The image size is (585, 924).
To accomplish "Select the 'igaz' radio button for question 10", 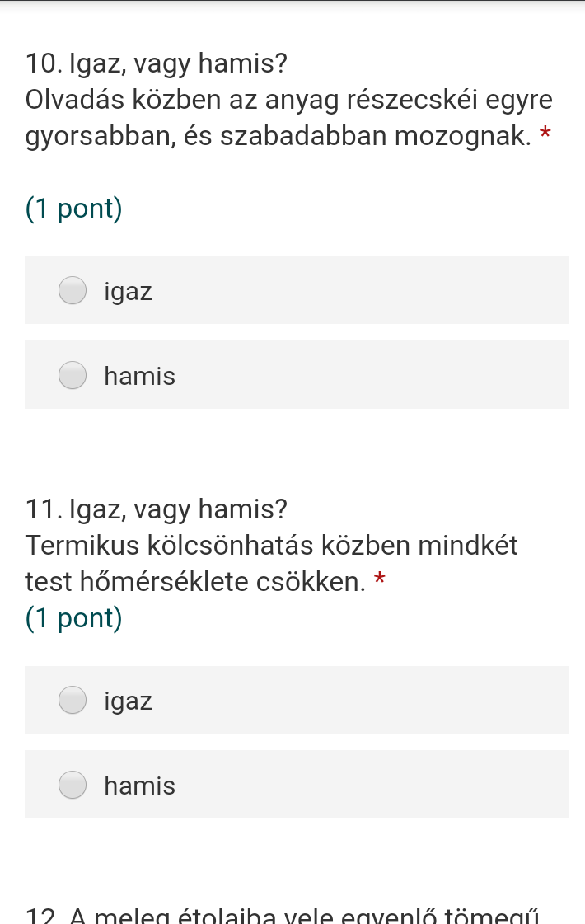I will click(x=73, y=290).
